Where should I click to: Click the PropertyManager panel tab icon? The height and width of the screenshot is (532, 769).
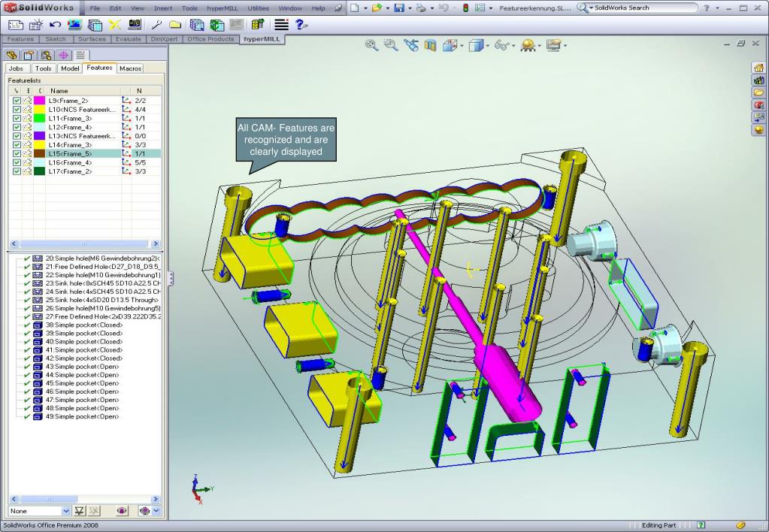[29, 55]
